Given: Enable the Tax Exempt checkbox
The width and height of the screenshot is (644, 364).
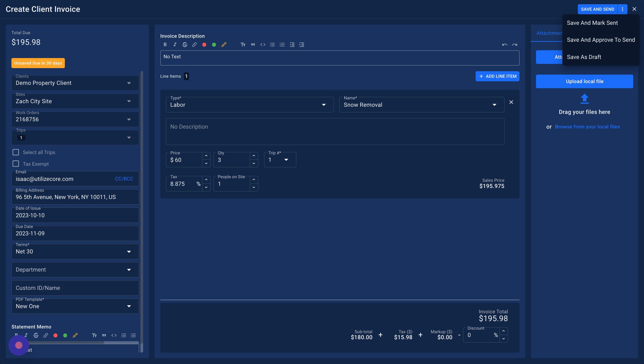Looking at the screenshot, I should coord(16,164).
